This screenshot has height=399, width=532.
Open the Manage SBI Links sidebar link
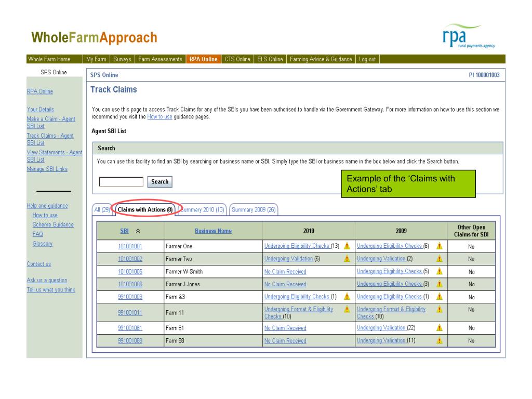tap(47, 169)
